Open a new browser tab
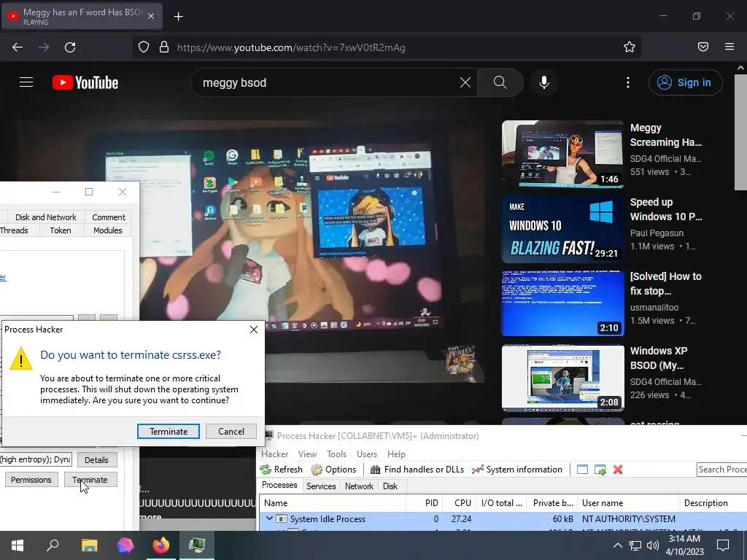Screen dimensions: 747x560 tap(178, 17)
